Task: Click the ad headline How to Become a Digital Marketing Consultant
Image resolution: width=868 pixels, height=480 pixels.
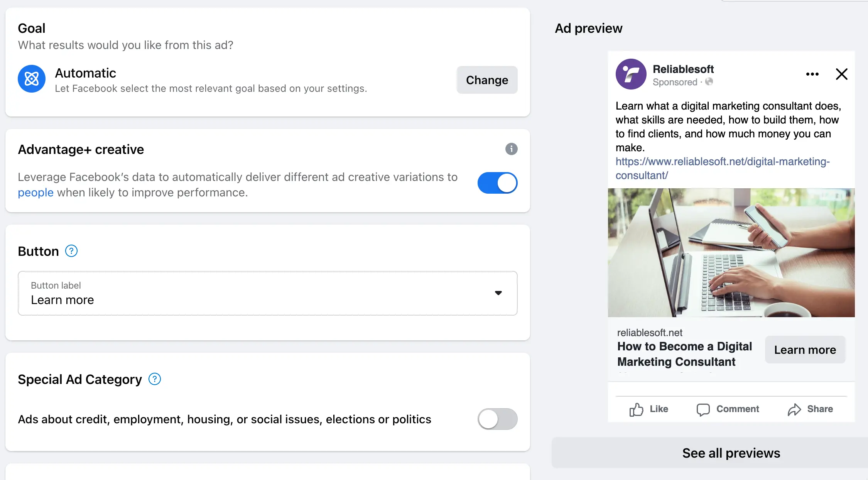Action: click(684, 354)
